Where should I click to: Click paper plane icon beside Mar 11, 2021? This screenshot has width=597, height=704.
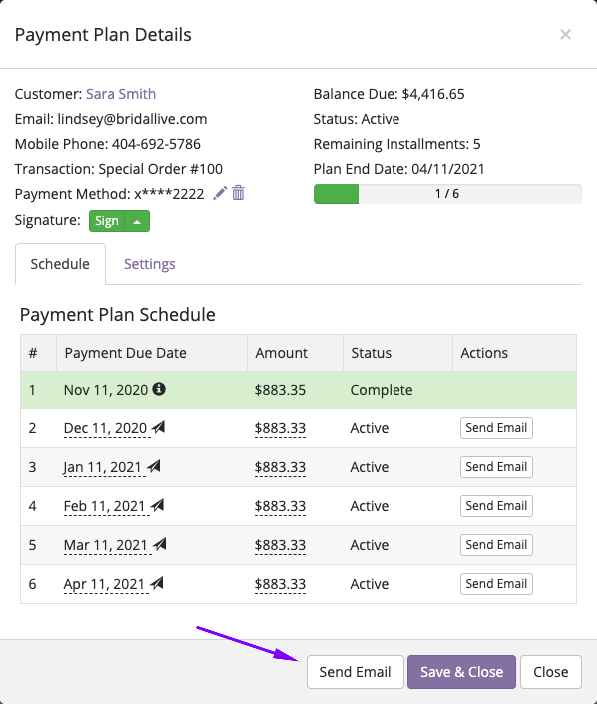tap(160, 544)
